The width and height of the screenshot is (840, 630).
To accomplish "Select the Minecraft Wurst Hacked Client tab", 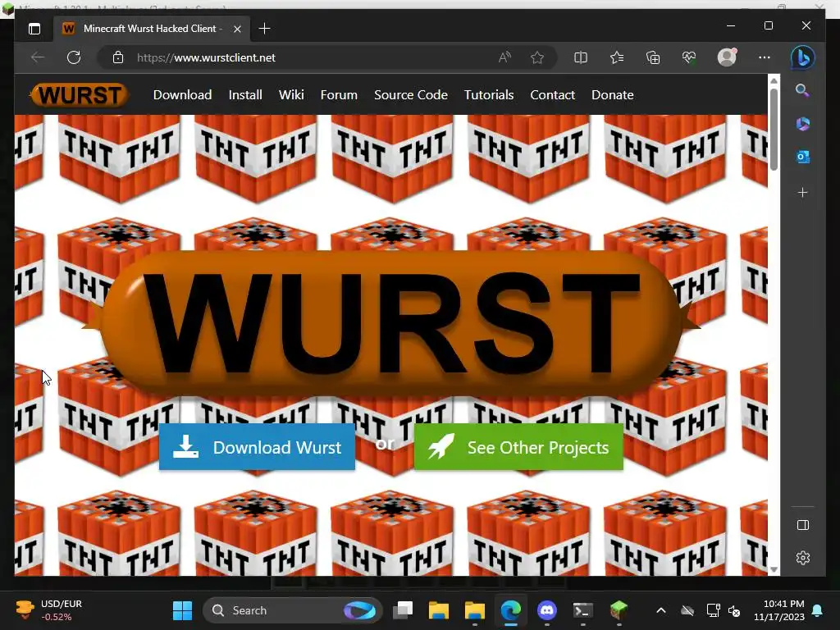I will point(150,29).
